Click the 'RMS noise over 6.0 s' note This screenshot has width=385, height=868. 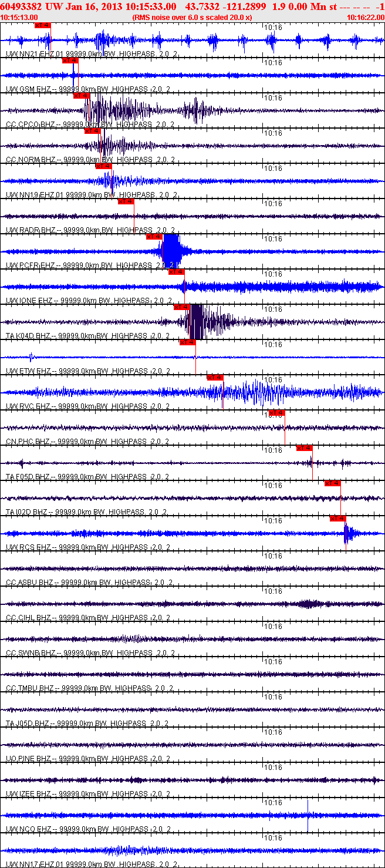pos(192,18)
